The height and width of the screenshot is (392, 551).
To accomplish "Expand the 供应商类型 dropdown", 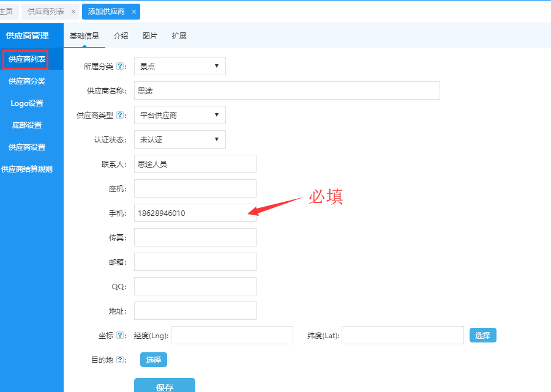I will pyautogui.click(x=179, y=115).
